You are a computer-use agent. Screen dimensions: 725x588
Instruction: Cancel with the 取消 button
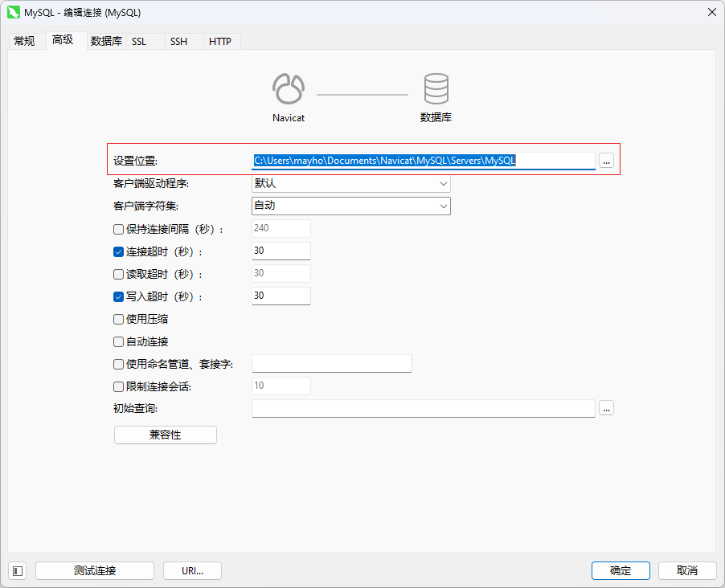tap(687, 571)
